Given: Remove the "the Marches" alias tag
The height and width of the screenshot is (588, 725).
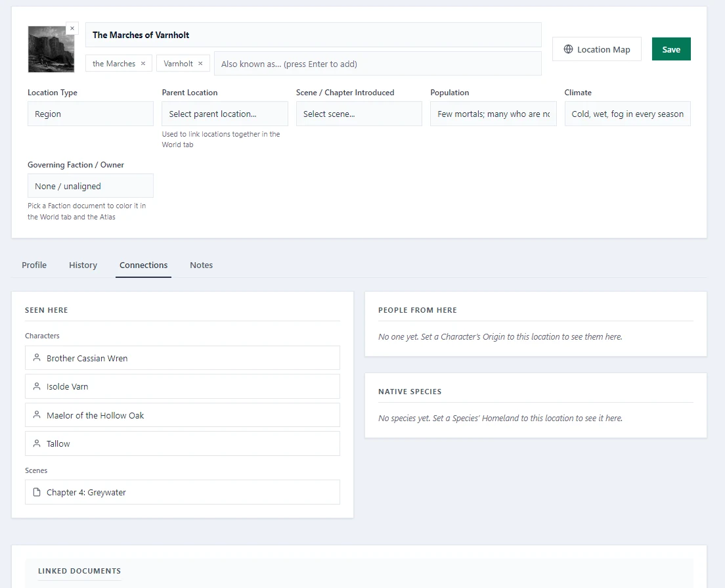Looking at the screenshot, I should click(143, 63).
